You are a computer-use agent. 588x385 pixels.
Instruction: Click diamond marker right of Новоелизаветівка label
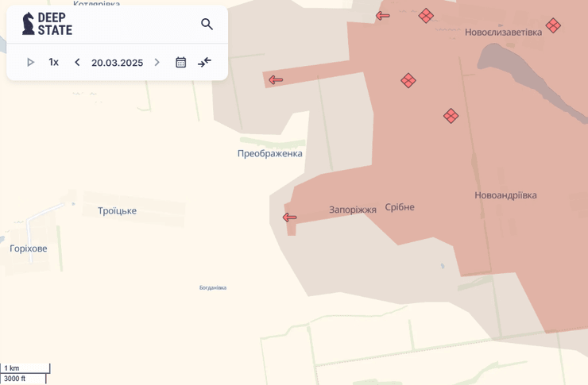pyautogui.click(x=553, y=25)
